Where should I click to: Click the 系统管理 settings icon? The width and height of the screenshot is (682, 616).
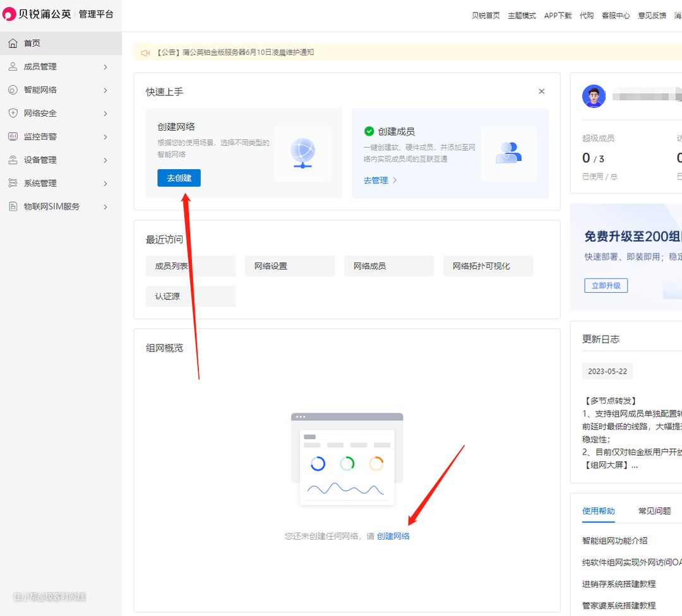(x=13, y=184)
